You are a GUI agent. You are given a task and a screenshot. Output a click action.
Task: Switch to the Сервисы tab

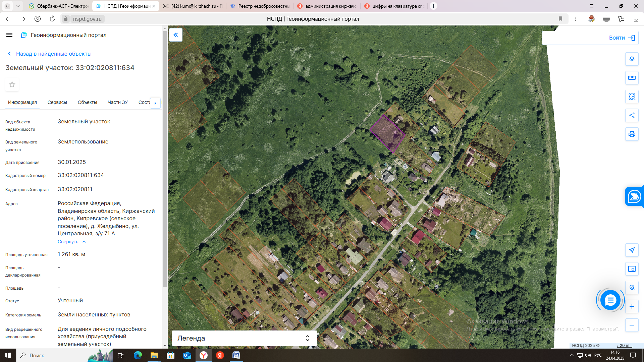[x=57, y=102]
